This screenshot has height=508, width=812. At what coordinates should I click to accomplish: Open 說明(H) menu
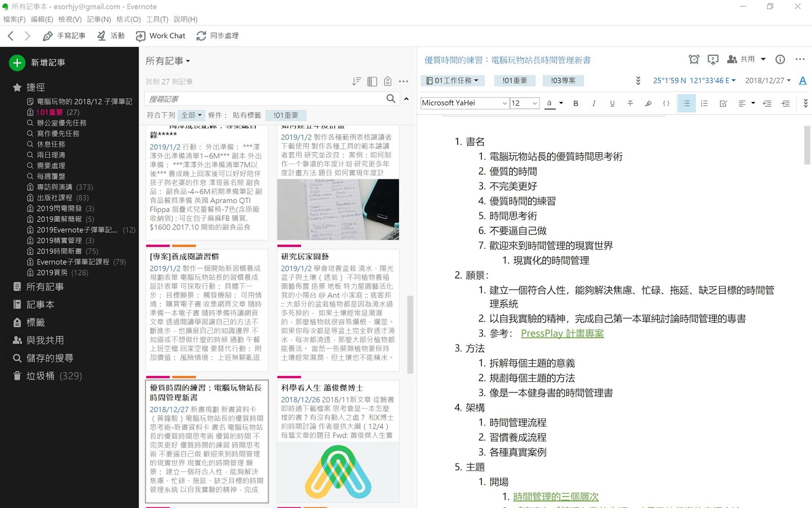click(x=185, y=19)
